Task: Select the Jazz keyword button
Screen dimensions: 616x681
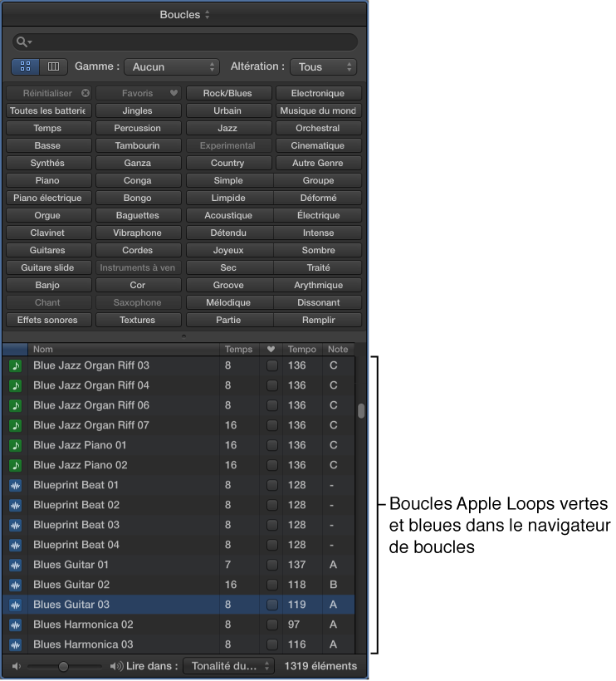Action: pos(229,128)
